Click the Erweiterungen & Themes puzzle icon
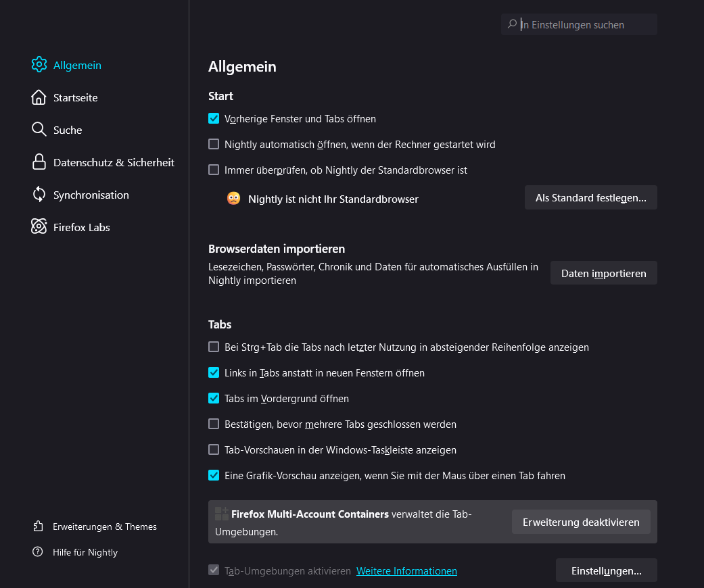 (38, 526)
